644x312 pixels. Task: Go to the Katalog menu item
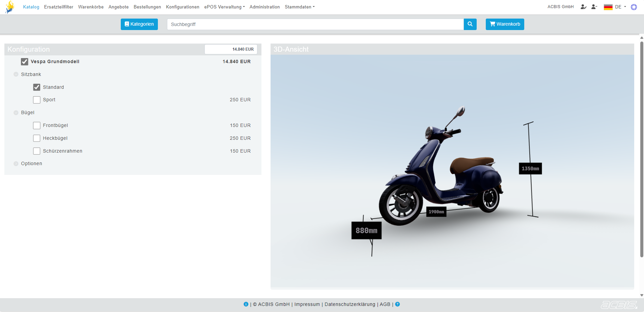tap(31, 7)
